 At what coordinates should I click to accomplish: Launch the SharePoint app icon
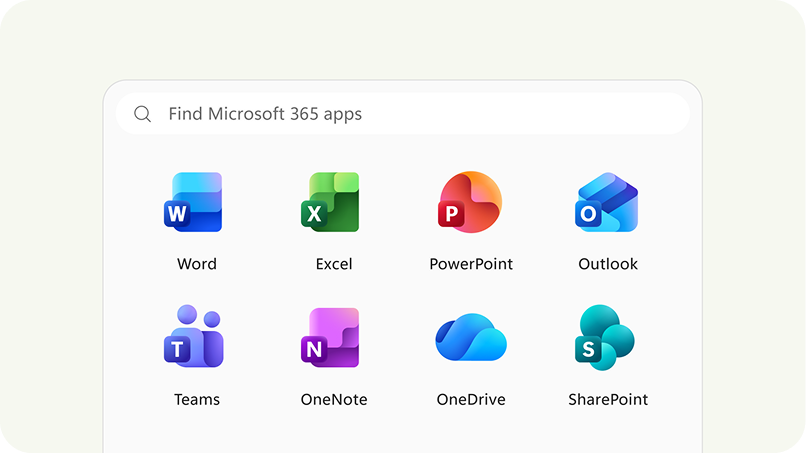point(604,337)
